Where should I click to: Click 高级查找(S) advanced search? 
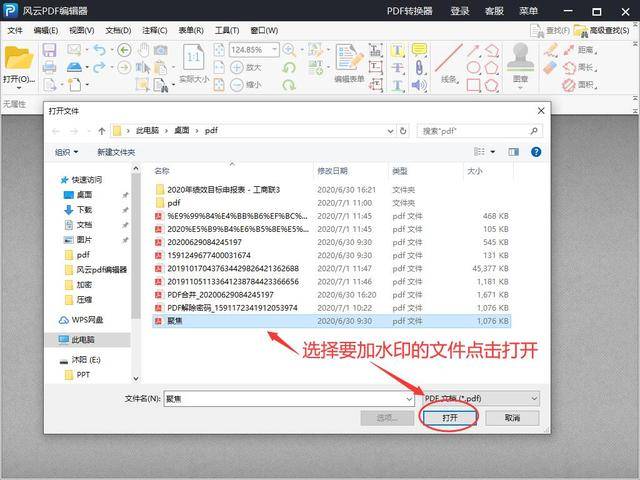tap(602, 31)
